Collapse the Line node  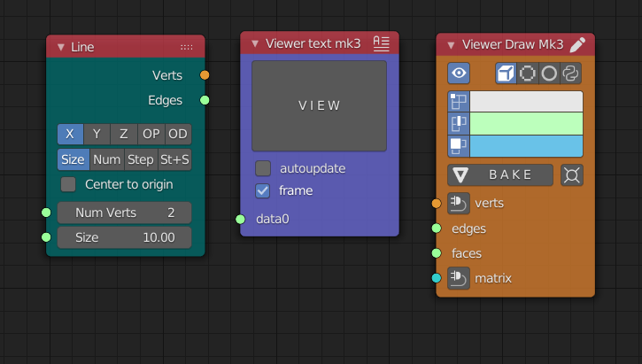point(60,47)
